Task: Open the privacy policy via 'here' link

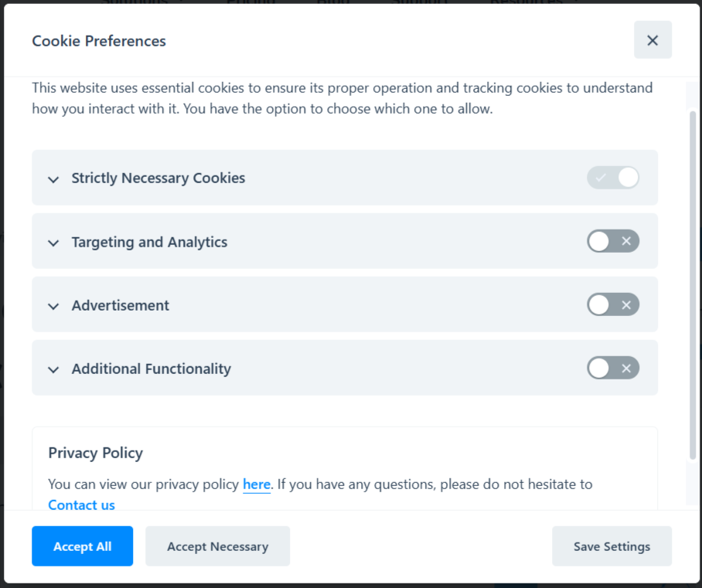Action: (257, 484)
